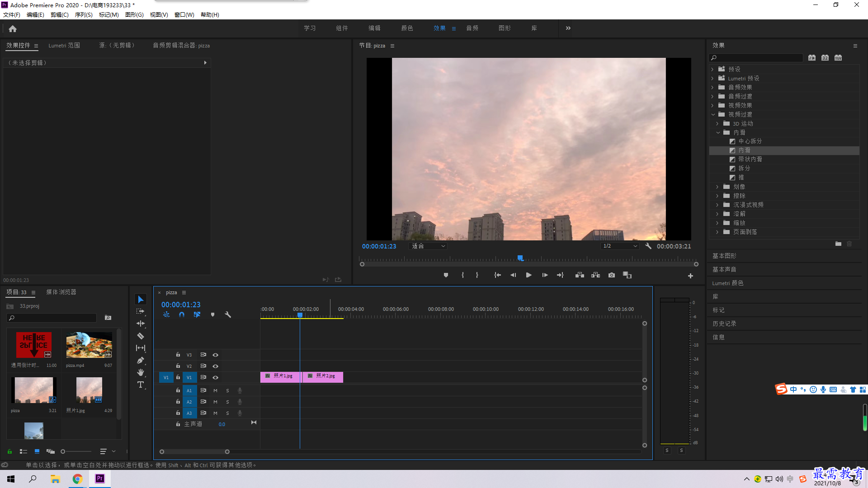868x488 pixels.
Task: Select the Slip tool
Action: (141, 348)
